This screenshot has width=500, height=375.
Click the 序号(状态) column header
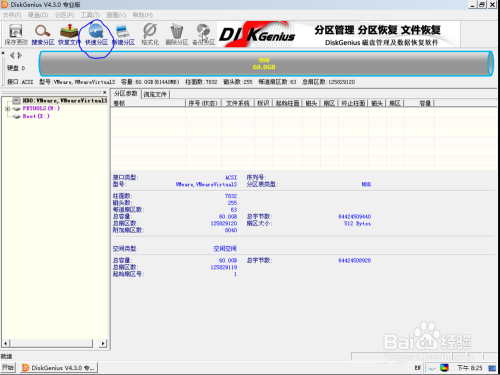203,103
